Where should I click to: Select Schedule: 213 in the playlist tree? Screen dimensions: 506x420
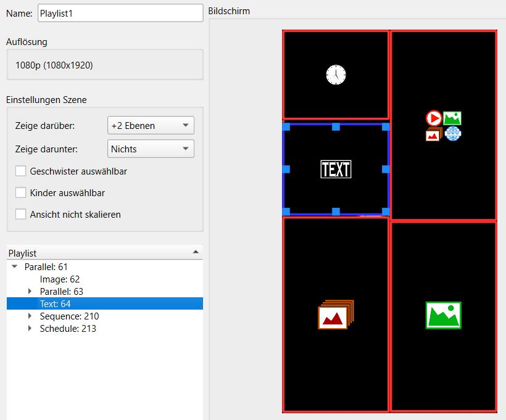pyautogui.click(x=68, y=329)
